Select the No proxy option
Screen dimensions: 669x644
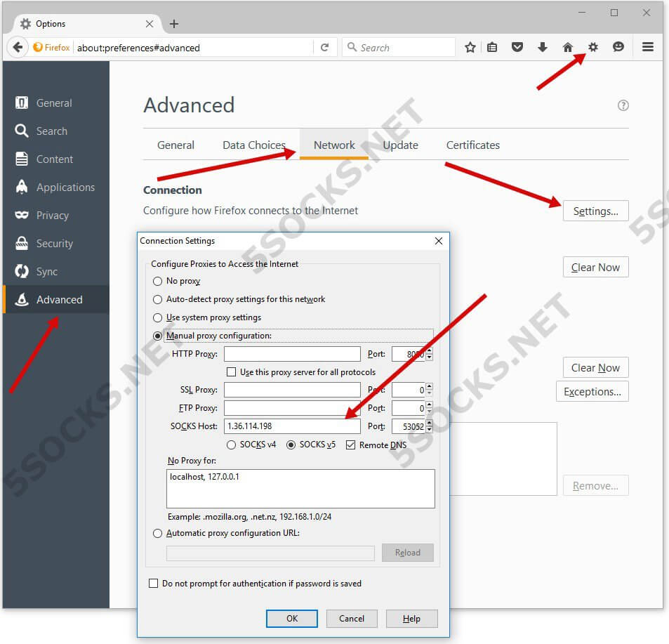pyautogui.click(x=157, y=281)
